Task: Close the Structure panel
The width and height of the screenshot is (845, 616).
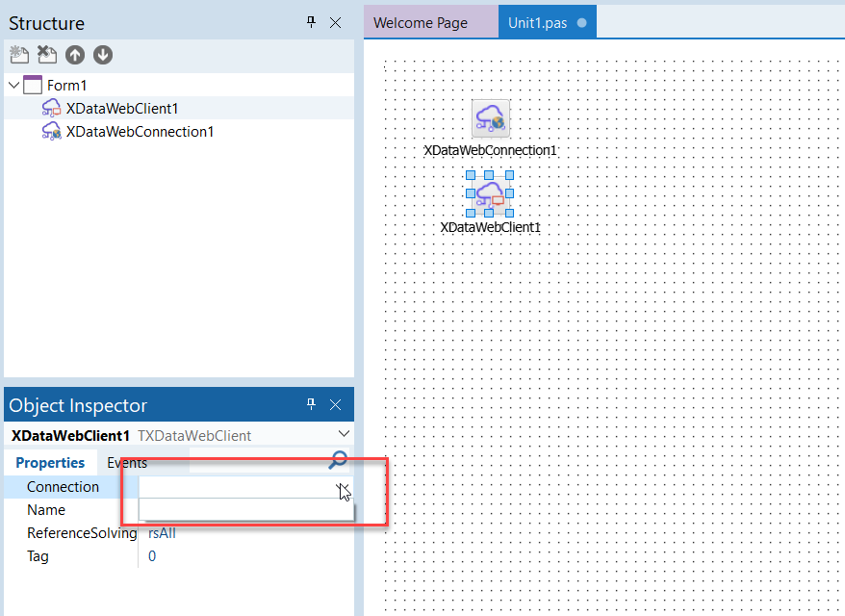Action: tap(335, 23)
